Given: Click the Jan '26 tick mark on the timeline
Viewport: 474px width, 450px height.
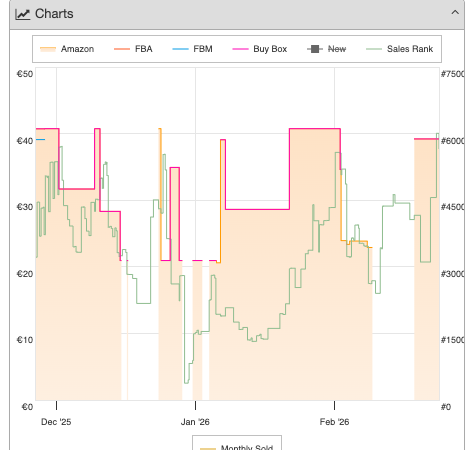Looking at the screenshot, I should pos(195,405).
